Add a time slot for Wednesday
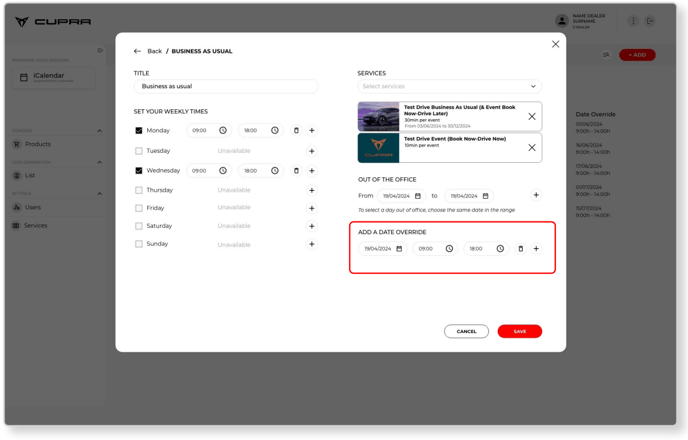The width and height of the screenshot is (688, 440). pos(312,171)
